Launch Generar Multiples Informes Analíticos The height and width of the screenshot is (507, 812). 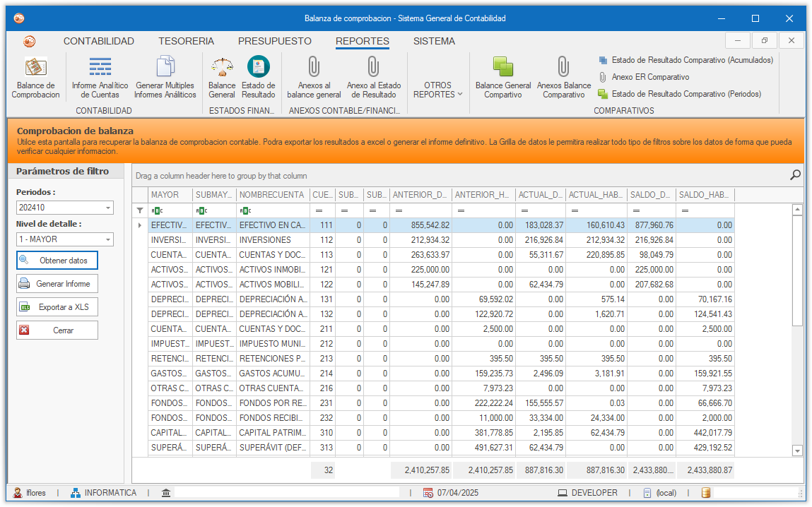pyautogui.click(x=165, y=78)
